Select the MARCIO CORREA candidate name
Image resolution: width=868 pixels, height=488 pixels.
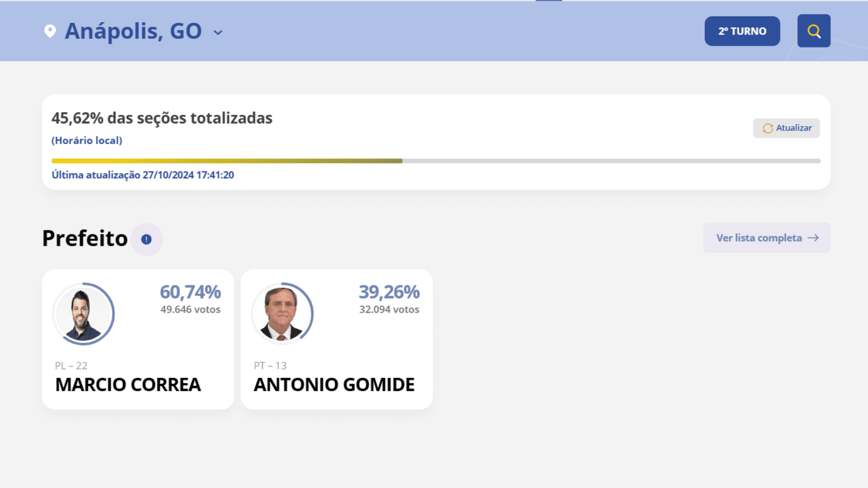click(x=128, y=385)
